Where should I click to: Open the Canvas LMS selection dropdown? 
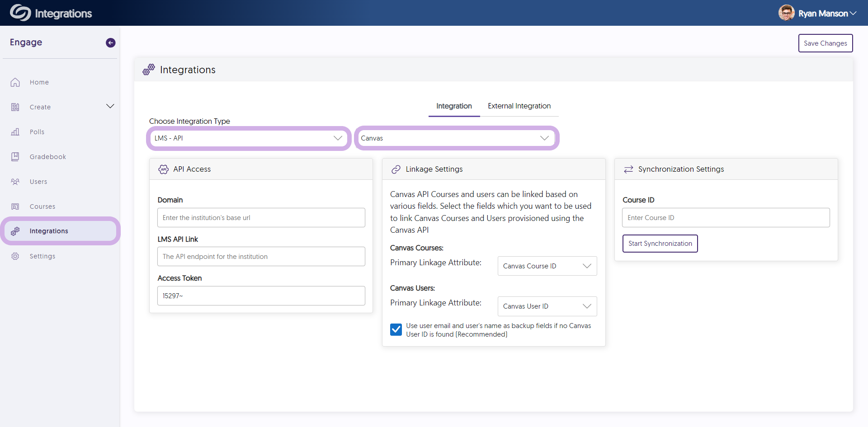[457, 138]
